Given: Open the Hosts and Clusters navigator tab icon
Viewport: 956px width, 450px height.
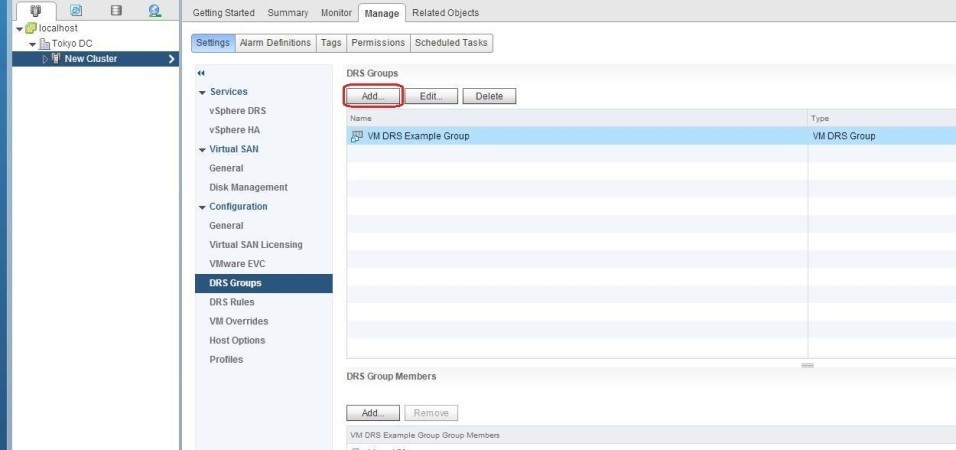Looking at the screenshot, I should pyautogui.click(x=35, y=10).
